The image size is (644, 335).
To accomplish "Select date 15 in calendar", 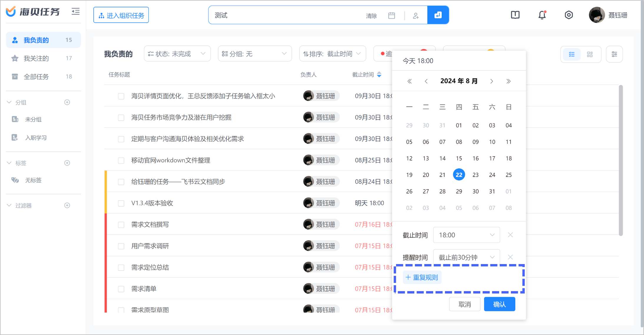I will pyautogui.click(x=459, y=158).
